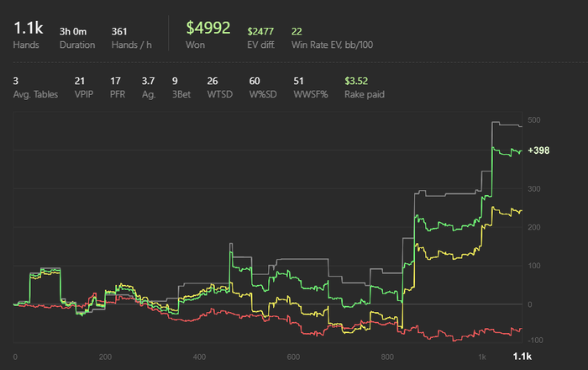The image size is (588, 370).
Task: Select the $2477 EV diff. value
Action: click(260, 31)
